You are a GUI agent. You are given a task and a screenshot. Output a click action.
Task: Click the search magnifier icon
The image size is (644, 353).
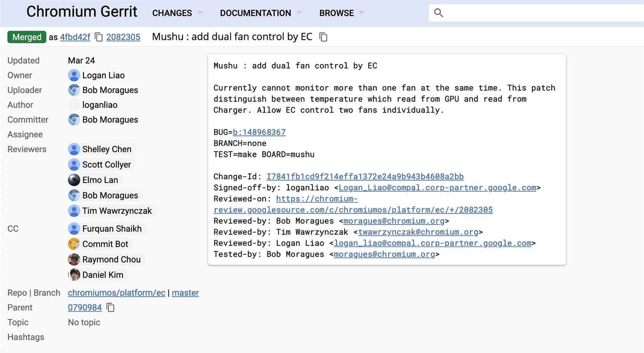(x=438, y=13)
